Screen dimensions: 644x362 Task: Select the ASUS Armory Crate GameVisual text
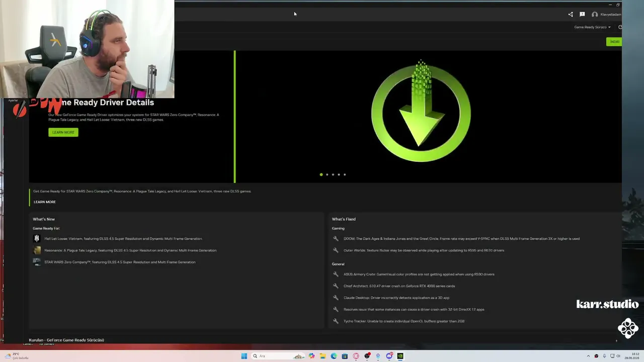point(419,275)
